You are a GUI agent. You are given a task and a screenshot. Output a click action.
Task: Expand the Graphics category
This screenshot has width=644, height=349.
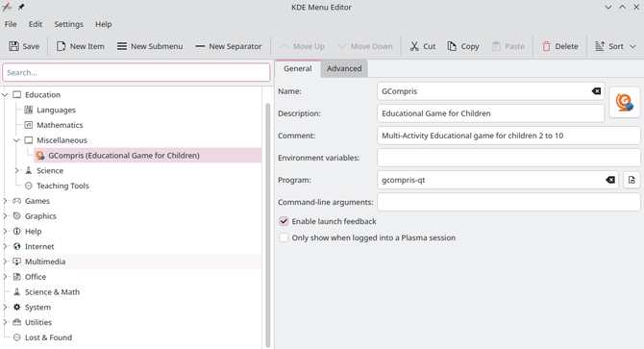click(x=5, y=216)
